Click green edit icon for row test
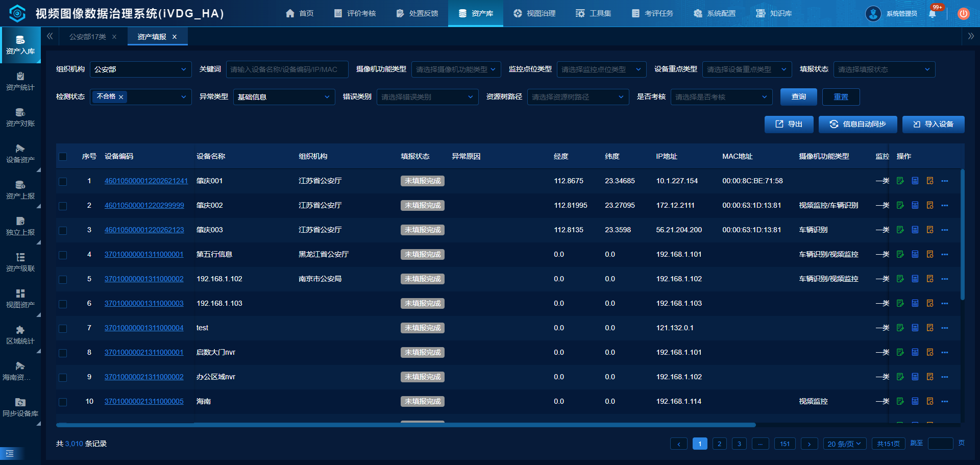The width and height of the screenshot is (980, 465). pyautogui.click(x=900, y=328)
